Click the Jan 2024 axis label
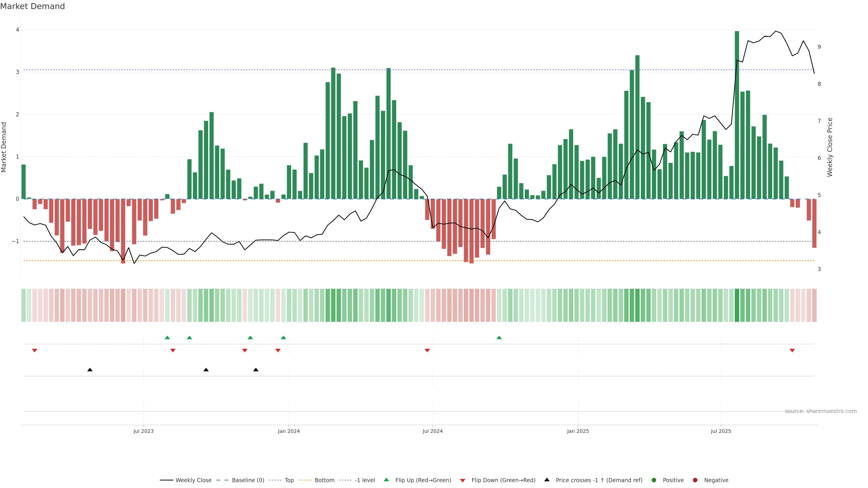Image resolution: width=868 pixels, height=488 pixels. point(288,431)
